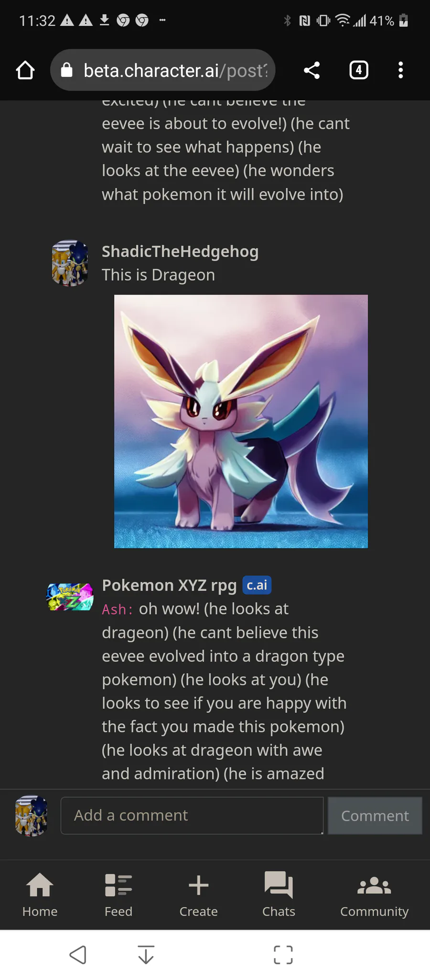Focus the Add a comment field
The width and height of the screenshot is (430, 980).
tap(192, 816)
